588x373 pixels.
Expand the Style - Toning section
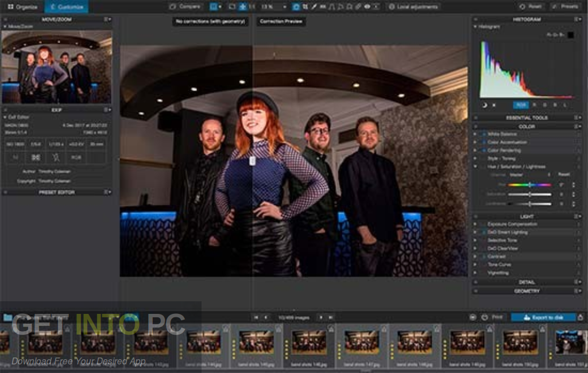coord(475,158)
